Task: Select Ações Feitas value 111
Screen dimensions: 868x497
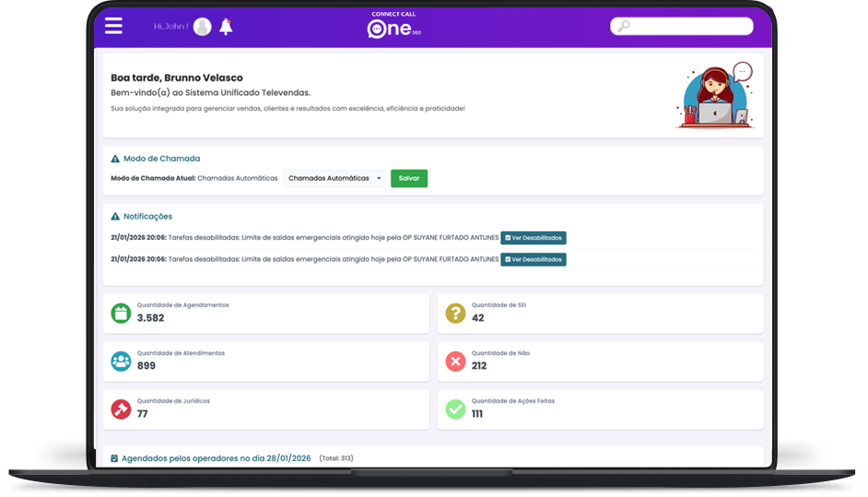Action: [477, 414]
